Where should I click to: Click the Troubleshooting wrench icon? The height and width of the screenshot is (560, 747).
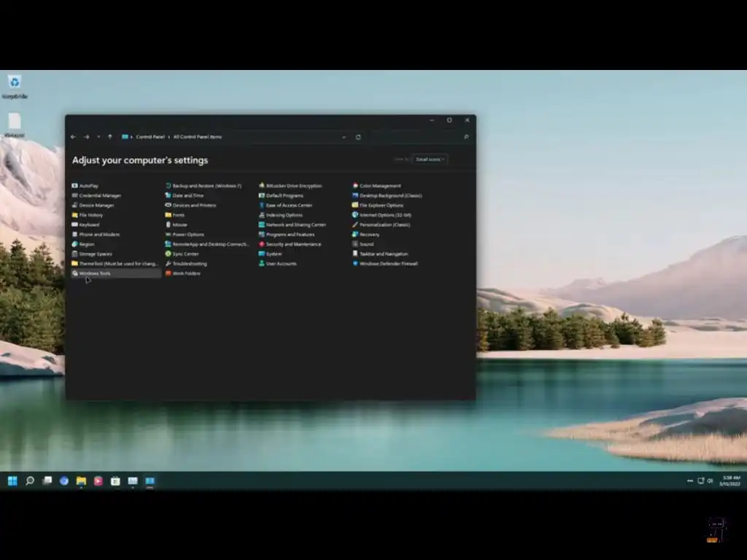tap(169, 263)
